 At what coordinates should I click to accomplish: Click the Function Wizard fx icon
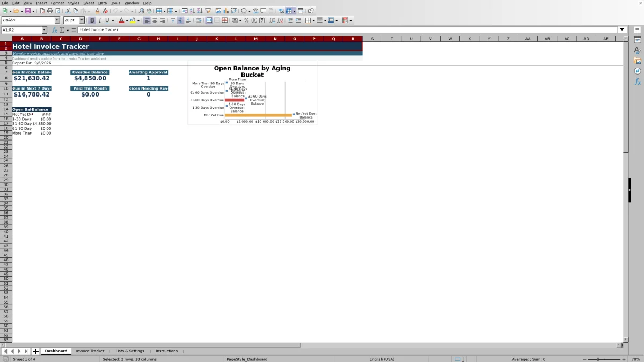pos(55,30)
